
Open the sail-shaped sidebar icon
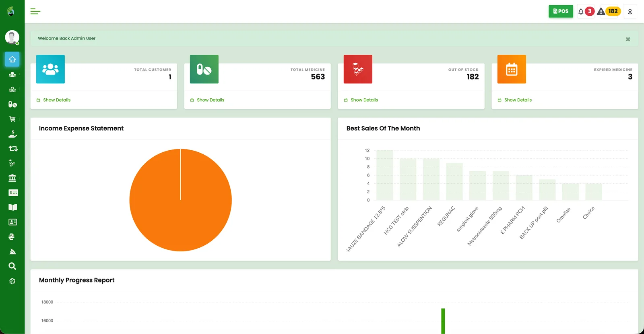click(12, 251)
